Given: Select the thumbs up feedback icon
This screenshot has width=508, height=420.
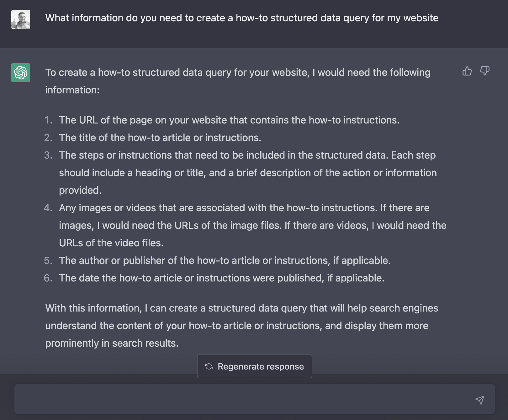Looking at the screenshot, I should pyautogui.click(x=467, y=71).
